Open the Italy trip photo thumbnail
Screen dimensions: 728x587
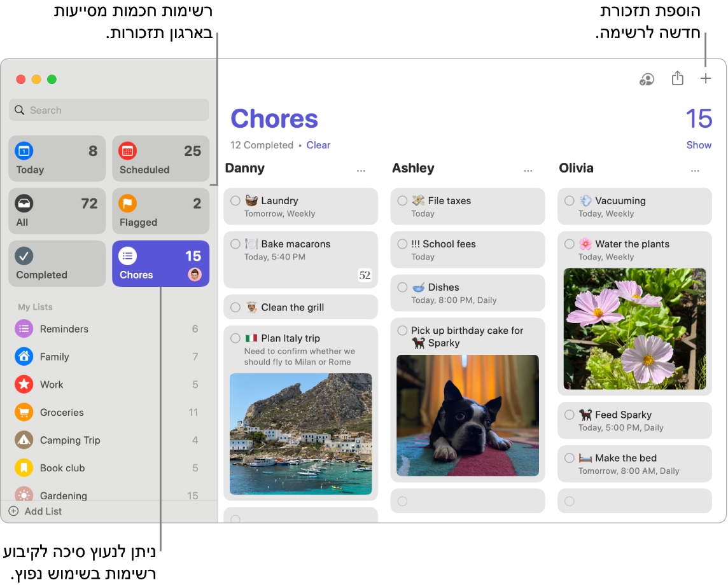tap(300, 434)
